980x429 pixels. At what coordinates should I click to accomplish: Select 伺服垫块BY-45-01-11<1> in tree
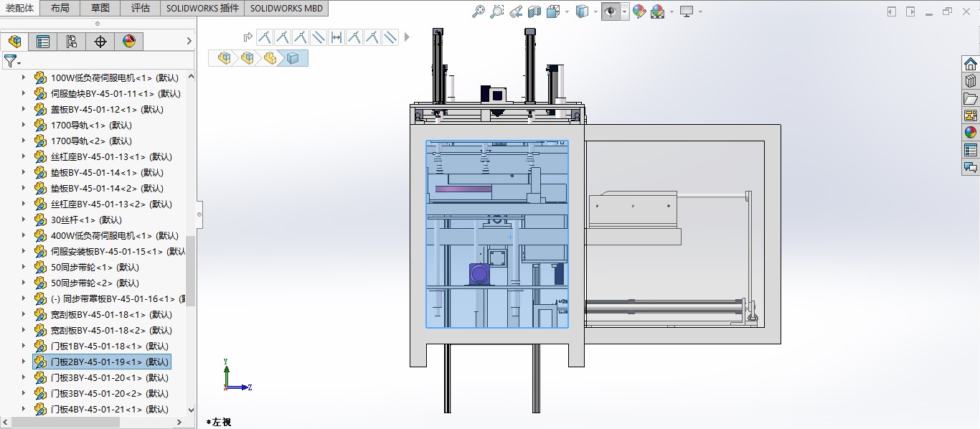pos(116,93)
